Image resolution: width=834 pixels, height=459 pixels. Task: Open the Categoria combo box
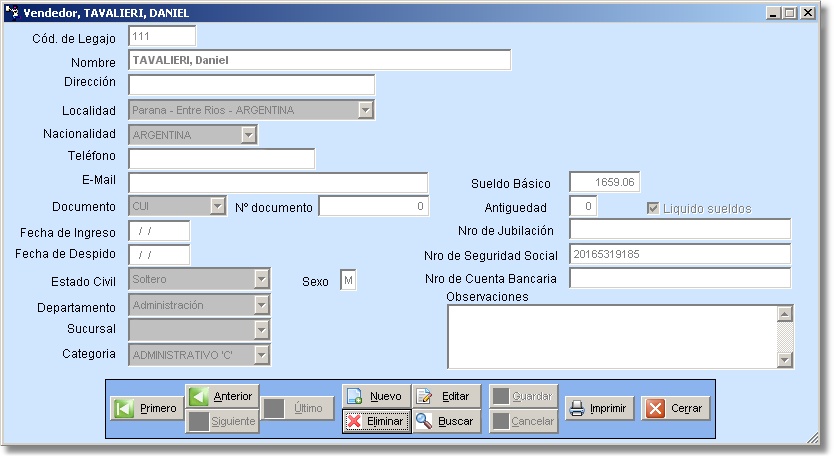pos(262,354)
